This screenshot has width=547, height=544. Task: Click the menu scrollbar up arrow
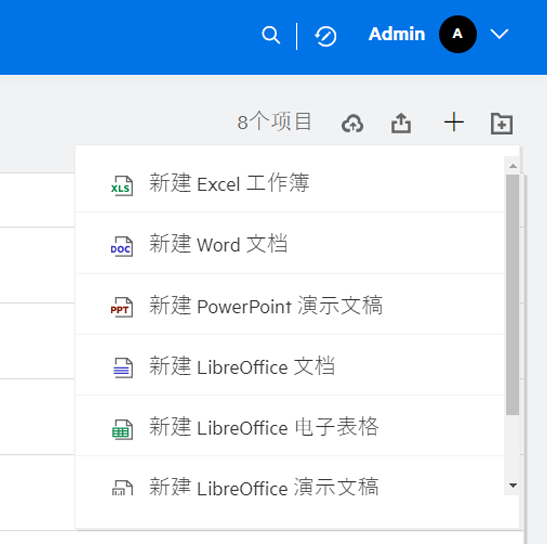(513, 166)
